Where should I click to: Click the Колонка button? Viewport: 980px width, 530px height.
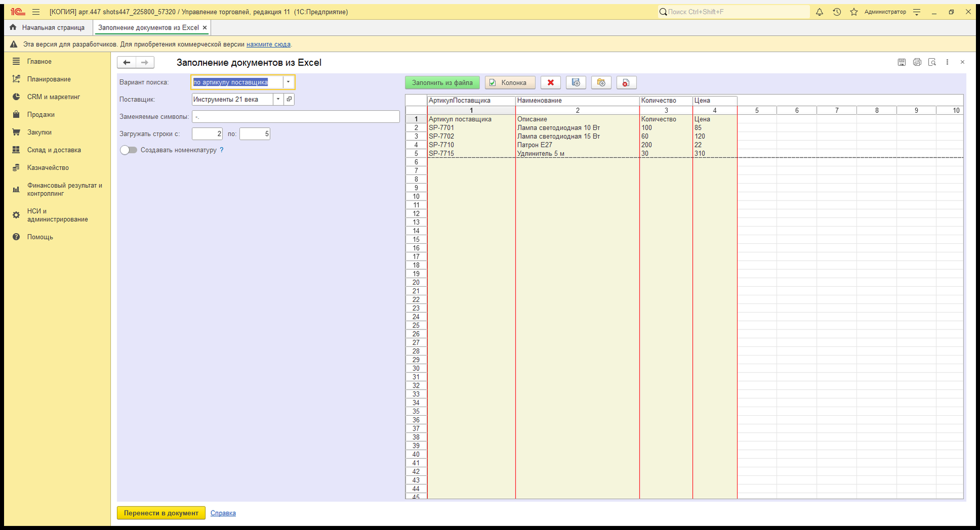pos(510,83)
